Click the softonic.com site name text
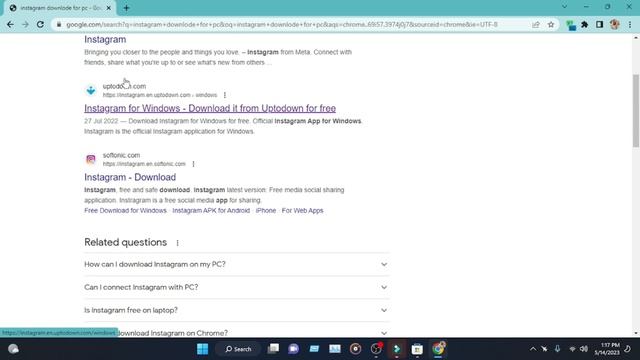This screenshot has width=640, height=360. tap(121, 155)
